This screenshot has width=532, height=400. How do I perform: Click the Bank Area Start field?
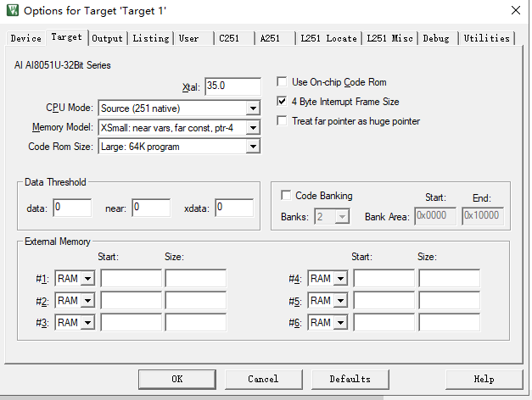coord(435,216)
